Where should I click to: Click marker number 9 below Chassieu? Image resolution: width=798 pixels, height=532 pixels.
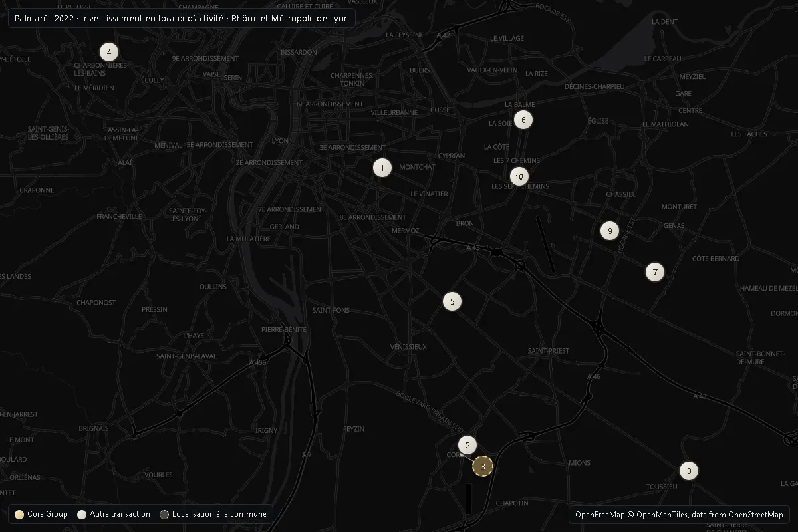click(610, 231)
